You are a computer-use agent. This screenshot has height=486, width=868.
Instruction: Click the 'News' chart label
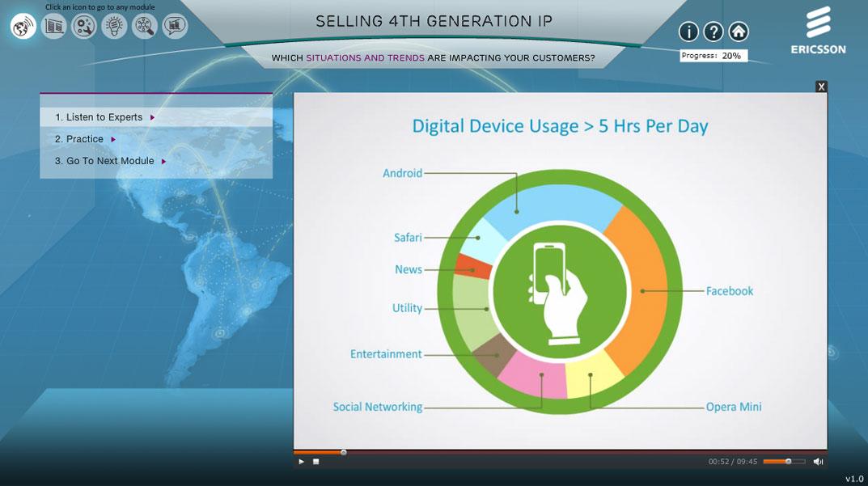pos(409,269)
